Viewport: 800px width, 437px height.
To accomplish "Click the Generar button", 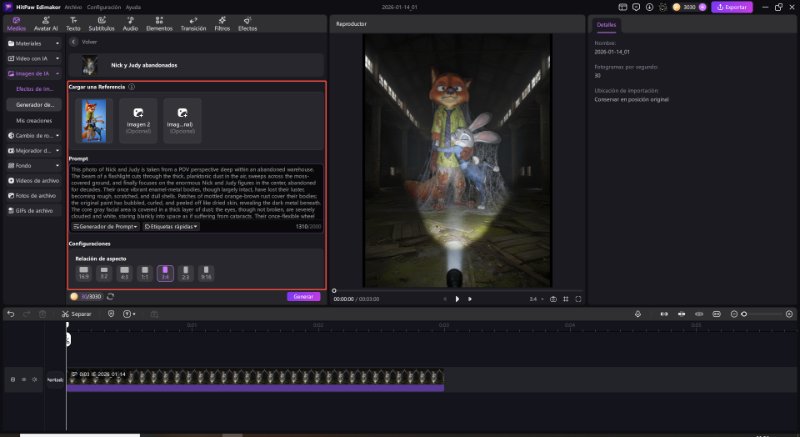I will (x=304, y=296).
